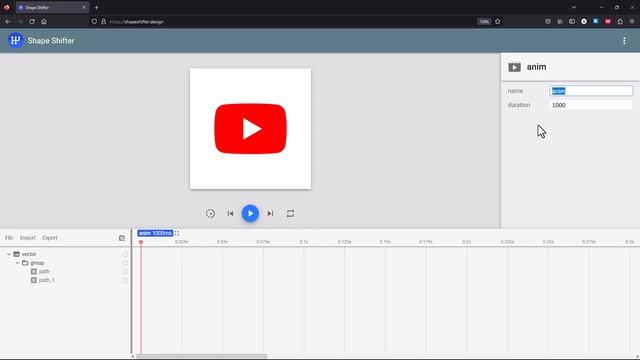Fast forward animation to the end

[270, 213]
